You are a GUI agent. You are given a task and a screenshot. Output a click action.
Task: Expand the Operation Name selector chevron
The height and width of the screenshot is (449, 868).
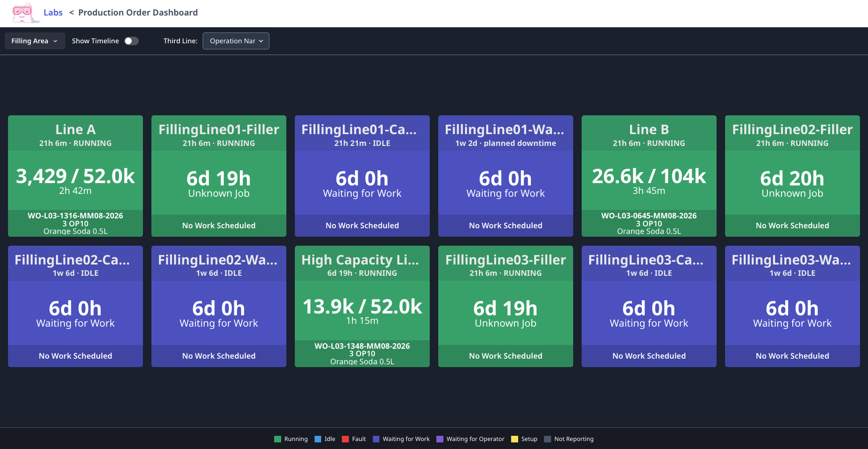pyautogui.click(x=261, y=41)
